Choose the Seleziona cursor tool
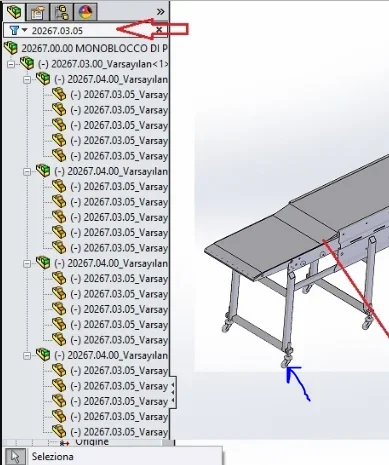Screen dimensions: 389x465 (15, 456)
